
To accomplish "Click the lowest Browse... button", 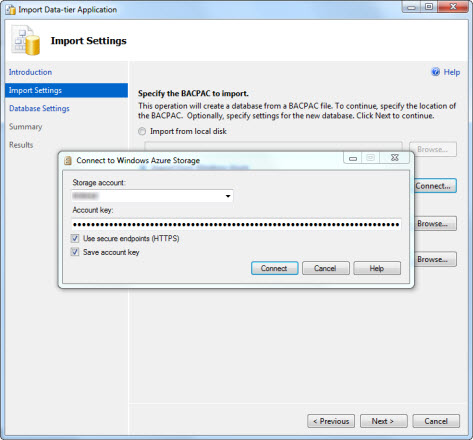I will (435, 259).
